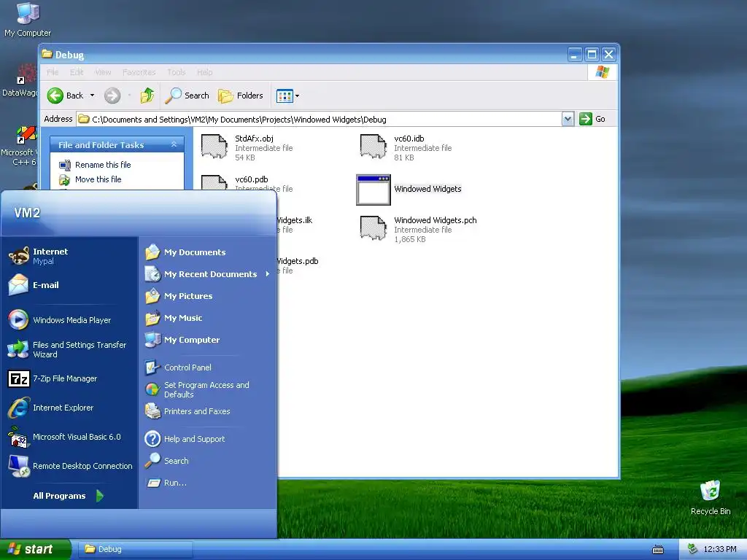Click the taskbar on-screen keyboard icon
The width and height of the screenshot is (747, 560).
point(658,550)
